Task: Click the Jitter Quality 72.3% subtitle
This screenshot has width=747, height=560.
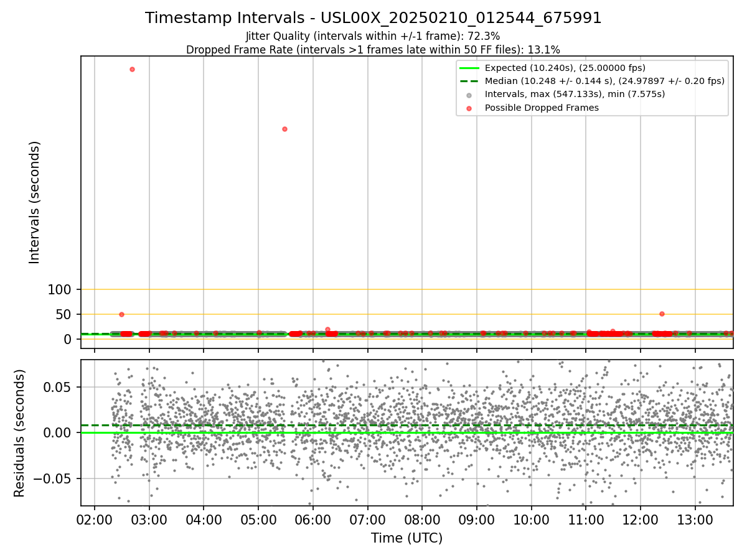Action: pos(373,36)
